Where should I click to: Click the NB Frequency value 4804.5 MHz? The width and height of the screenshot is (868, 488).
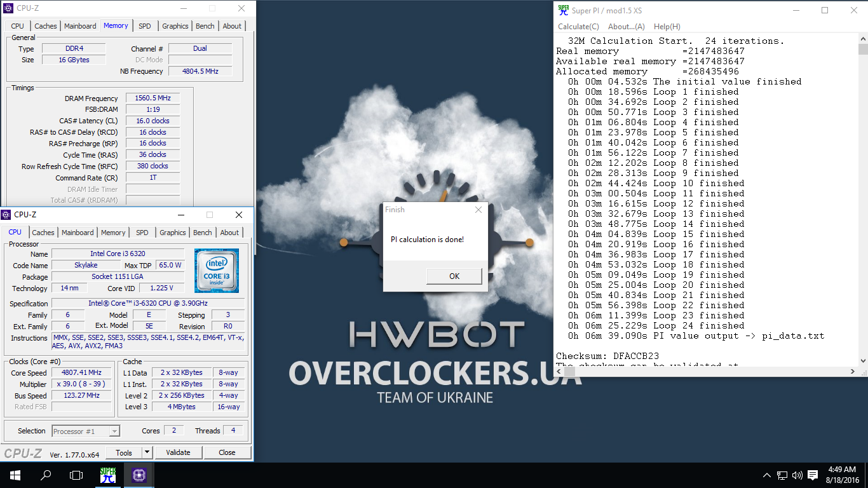tap(200, 71)
